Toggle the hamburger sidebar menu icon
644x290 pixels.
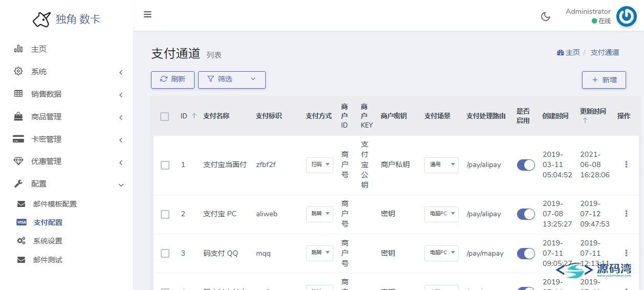point(147,14)
